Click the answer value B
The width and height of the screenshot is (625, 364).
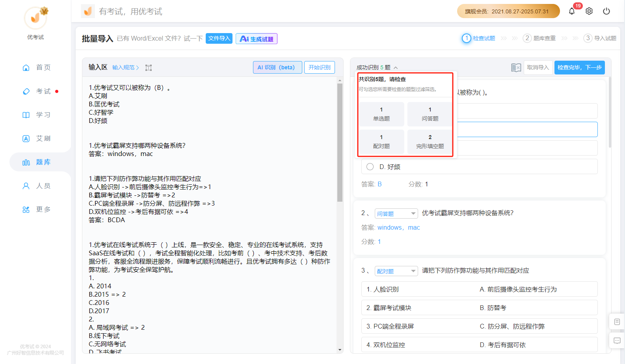tap(379, 184)
